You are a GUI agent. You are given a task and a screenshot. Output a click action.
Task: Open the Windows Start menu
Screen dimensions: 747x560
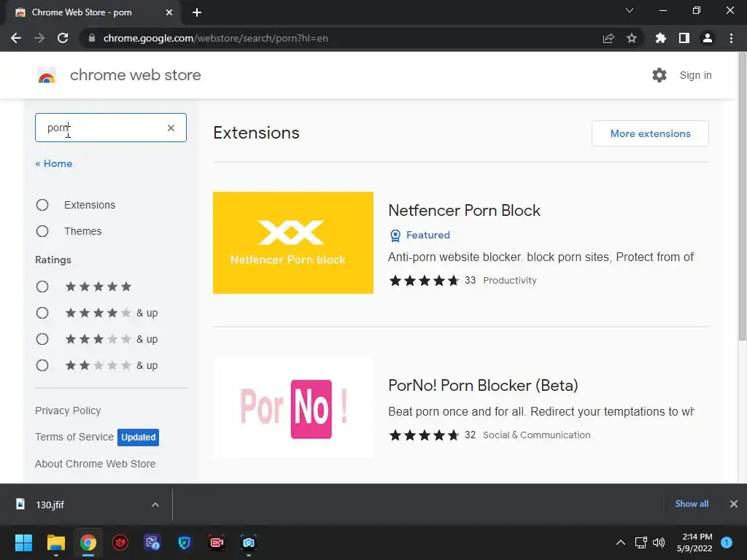(x=23, y=542)
